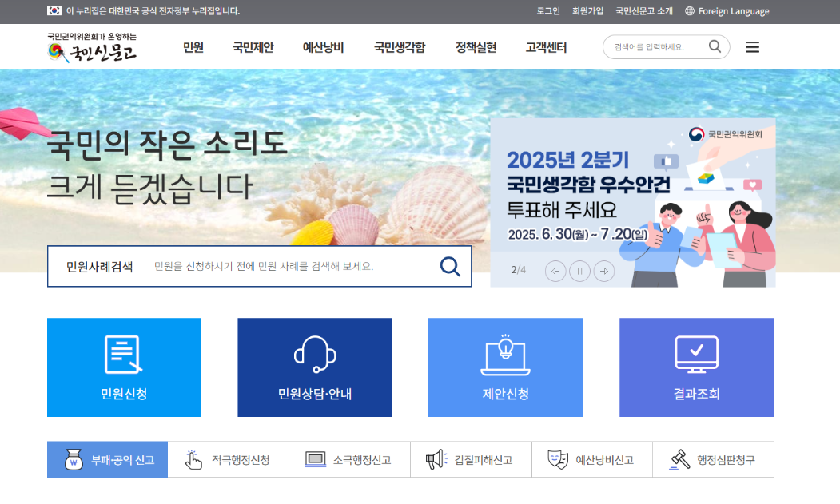This screenshot has height=504, width=840.
Task: Go to the previous banner slide
Action: click(x=555, y=271)
